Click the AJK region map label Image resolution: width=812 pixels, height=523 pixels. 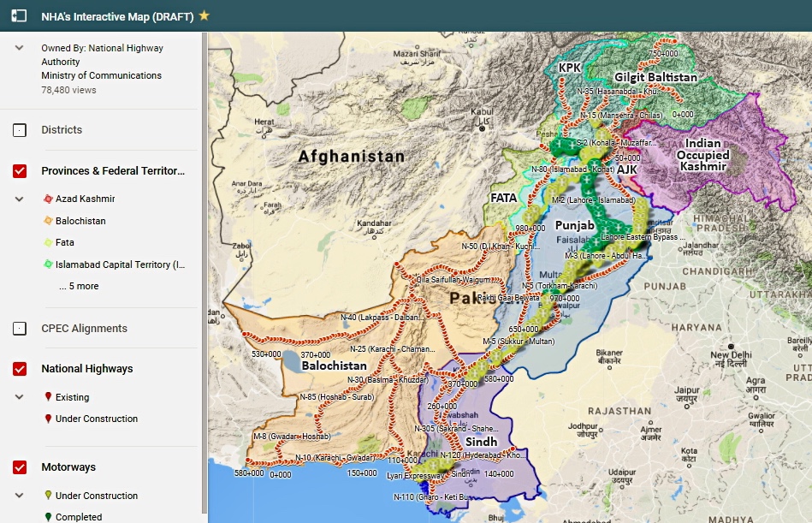tap(626, 169)
